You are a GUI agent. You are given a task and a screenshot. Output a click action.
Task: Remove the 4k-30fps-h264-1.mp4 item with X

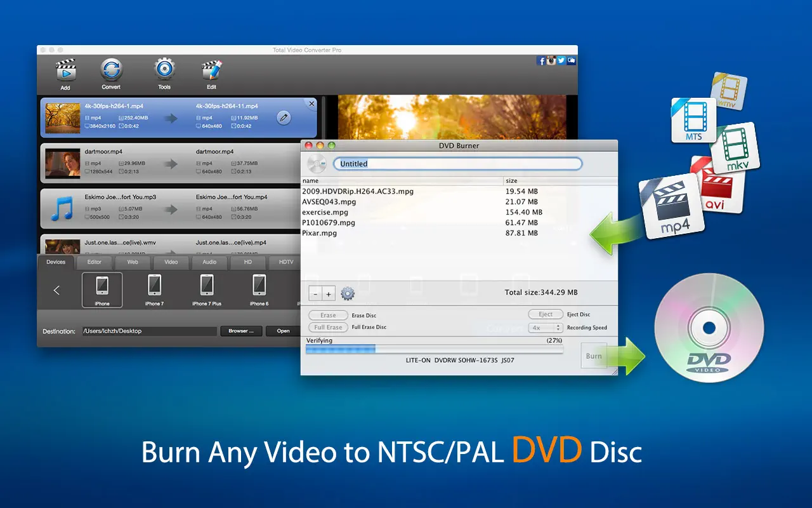(311, 104)
